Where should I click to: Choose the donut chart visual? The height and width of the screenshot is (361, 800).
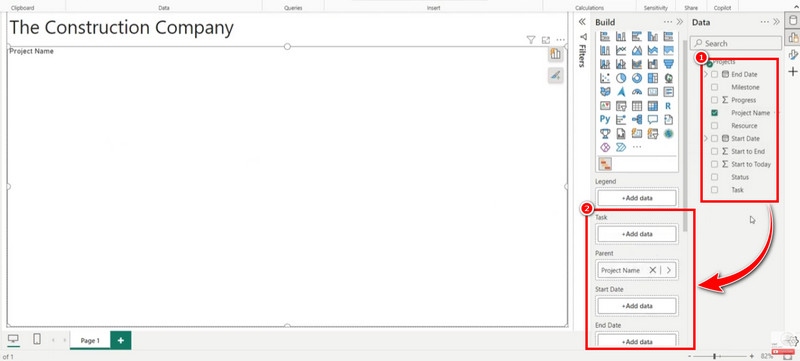tap(637, 78)
